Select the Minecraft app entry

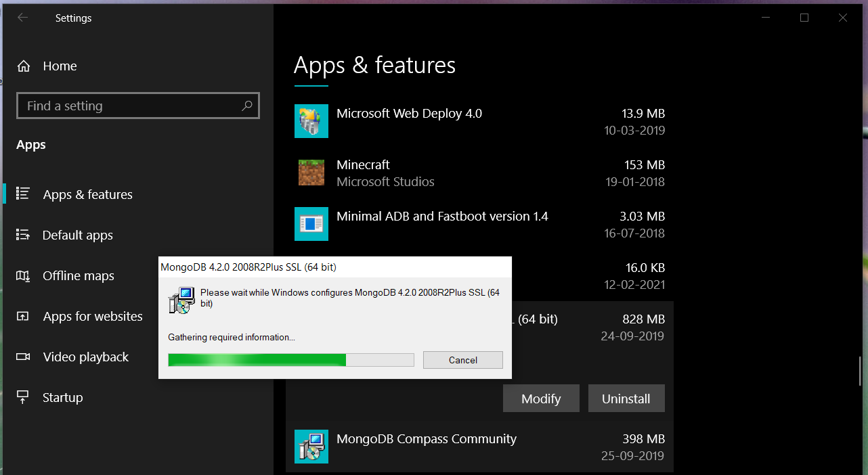coord(479,173)
